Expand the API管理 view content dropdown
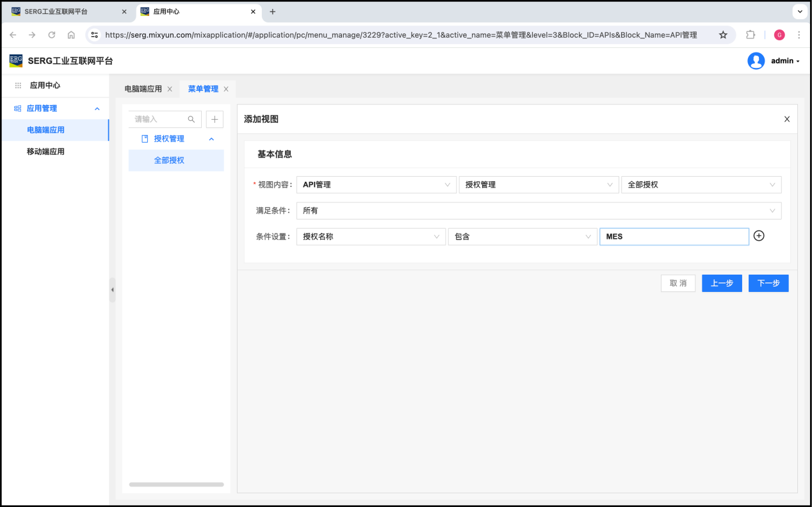Screen dimensions: 812x507 point(376,184)
